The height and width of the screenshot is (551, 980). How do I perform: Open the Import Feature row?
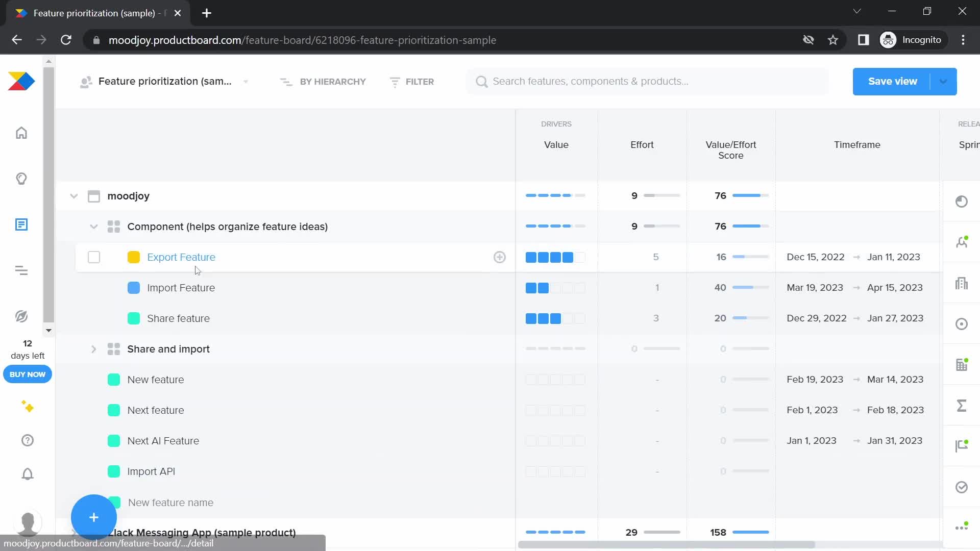[x=181, y=288]
